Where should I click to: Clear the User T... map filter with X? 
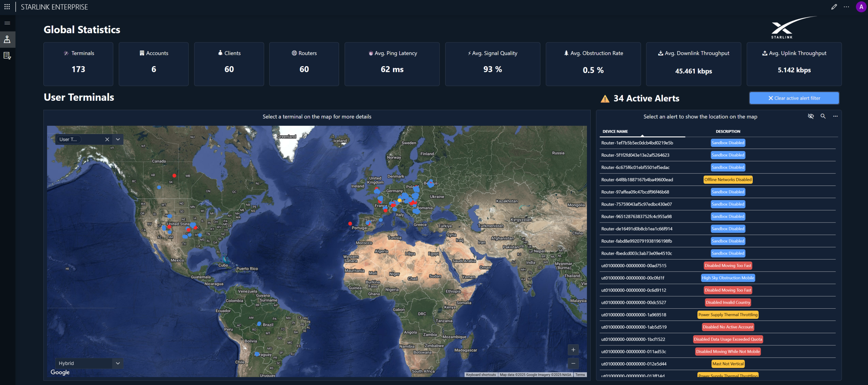(107, 139)
